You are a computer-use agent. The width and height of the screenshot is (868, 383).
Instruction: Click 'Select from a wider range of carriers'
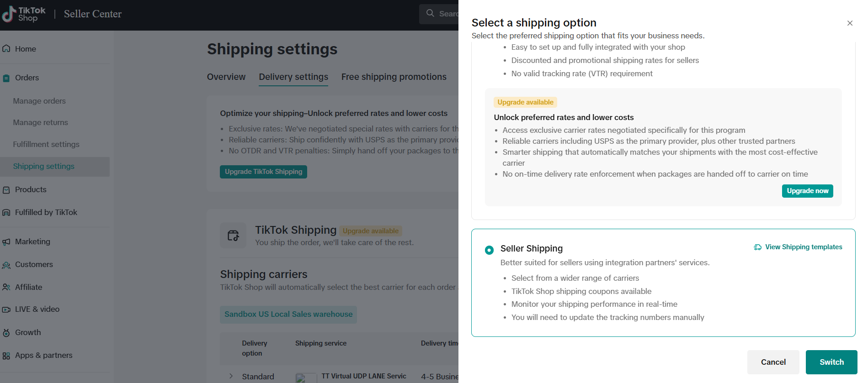pyautogui.click(x=575, y=278)
